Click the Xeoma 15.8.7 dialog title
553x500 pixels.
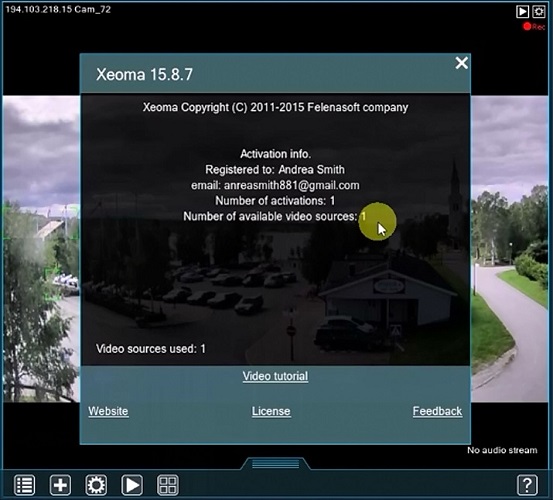coord(145,74)
